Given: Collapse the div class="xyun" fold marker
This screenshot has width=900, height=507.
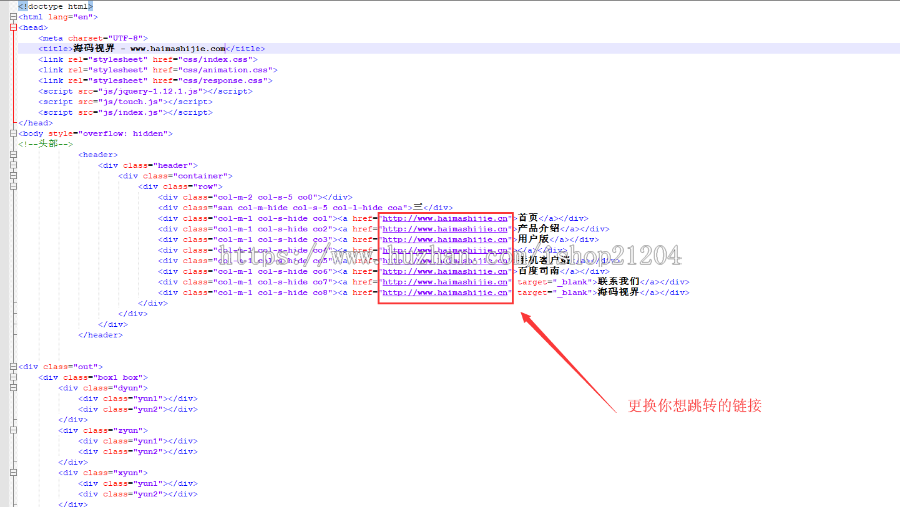Looking at the screenshot, I should [x=13, y=473].
